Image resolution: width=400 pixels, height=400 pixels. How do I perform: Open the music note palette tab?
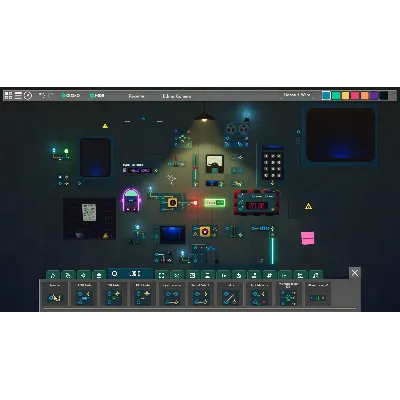click(315, 275)
